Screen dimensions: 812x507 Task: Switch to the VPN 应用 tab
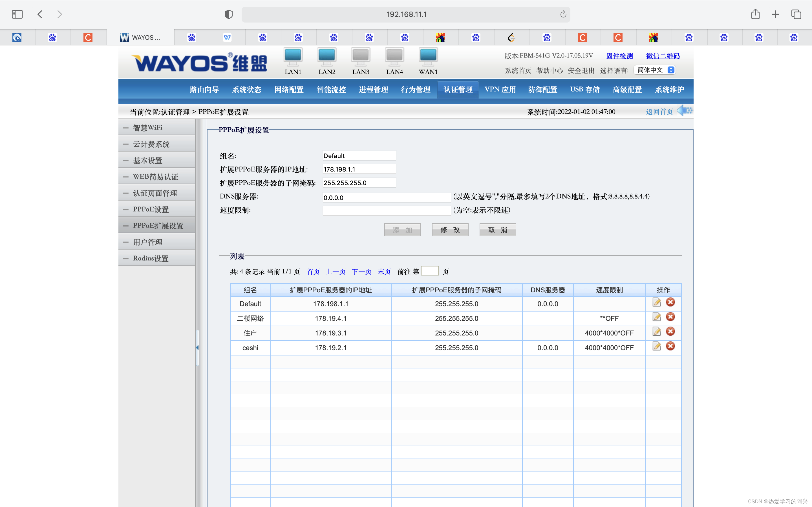pos(500,90)
